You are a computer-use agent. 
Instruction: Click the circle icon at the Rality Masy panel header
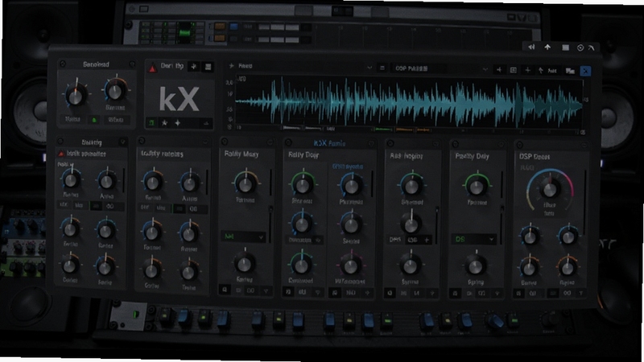tap(225, 142)
